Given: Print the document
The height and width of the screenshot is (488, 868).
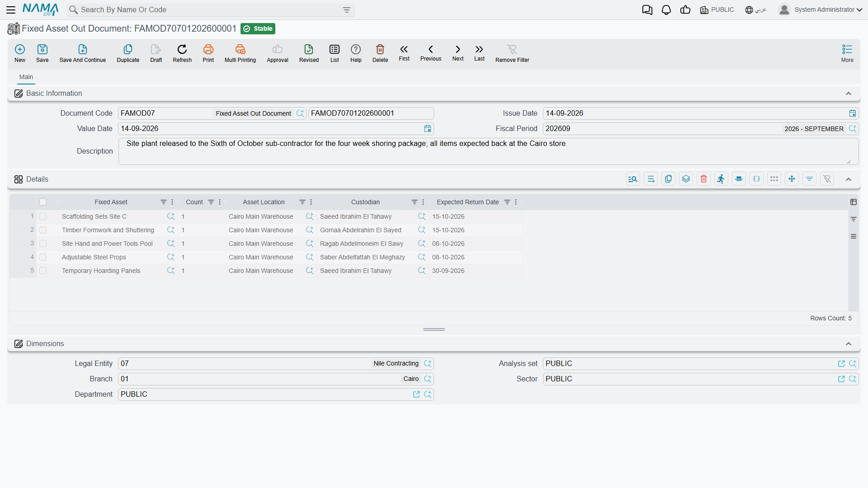Looking at the screenshot, I should (208, 49).
